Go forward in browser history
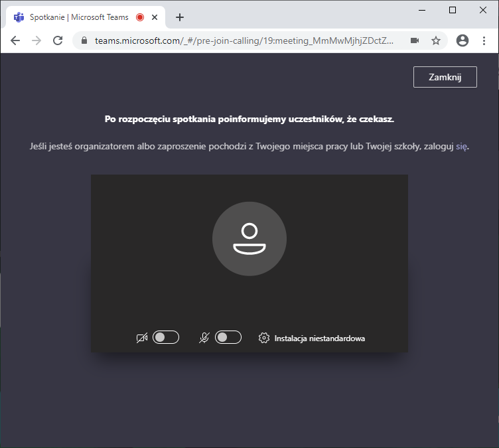This screenshot has height=448, width=499. pos(36,40)
